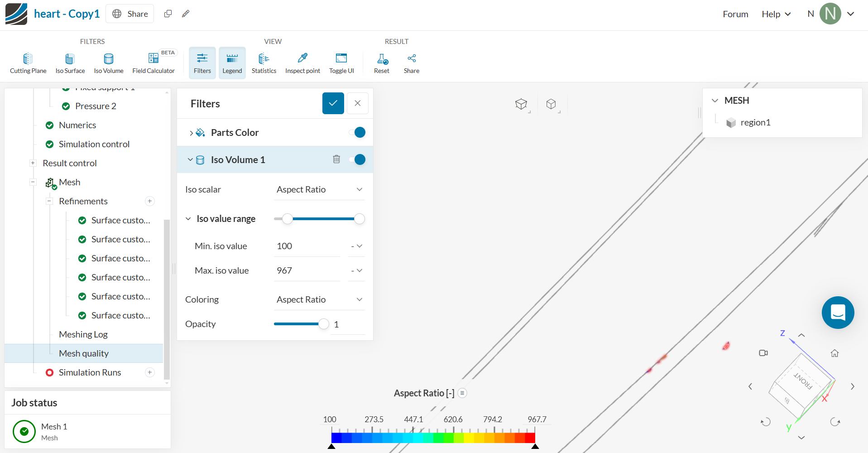The width and height of the screenshot is (868, 453).
Task: Select Simulation Runs tree item
Action: 90,372
